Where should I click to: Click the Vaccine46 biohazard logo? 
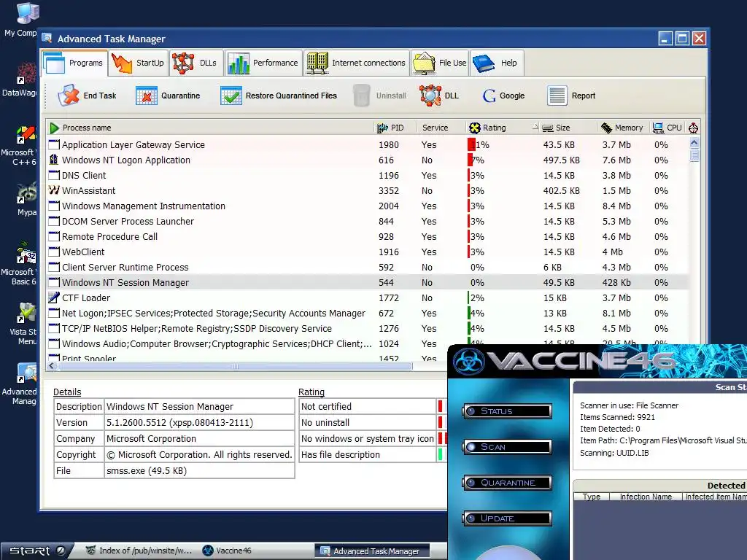point(468,362)
